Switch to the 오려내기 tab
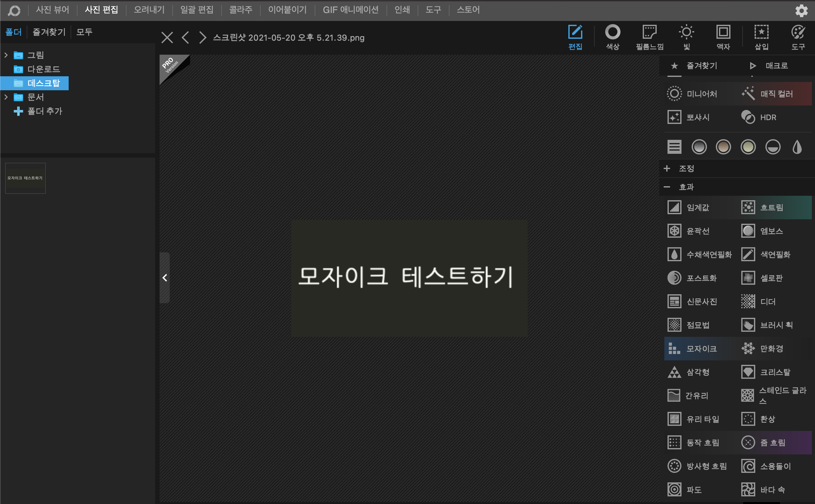Image resolution: width=815 pixels, height=504 pixels. point(149,10)
